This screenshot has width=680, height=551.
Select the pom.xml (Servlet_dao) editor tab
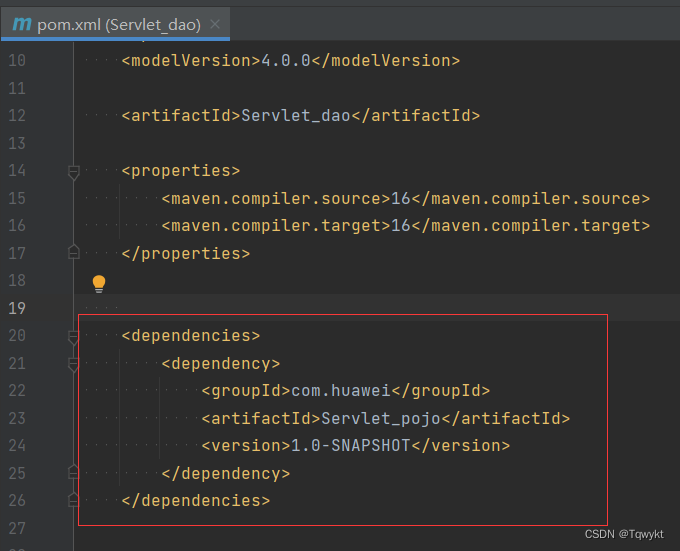115,25
